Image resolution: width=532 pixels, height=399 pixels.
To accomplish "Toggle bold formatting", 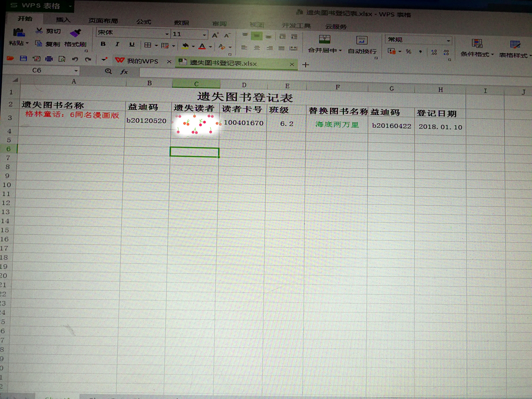I will pyautogui.click(x=103, y=44).
